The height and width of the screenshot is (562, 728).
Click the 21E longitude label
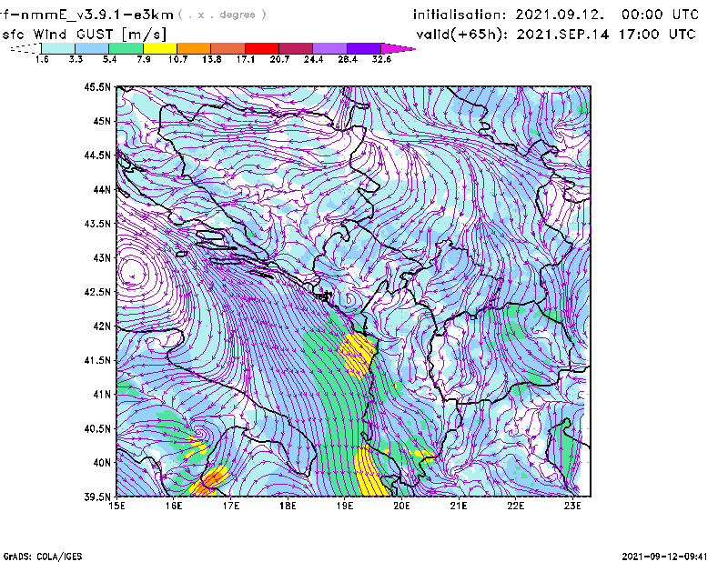click(x=459, y=506)
